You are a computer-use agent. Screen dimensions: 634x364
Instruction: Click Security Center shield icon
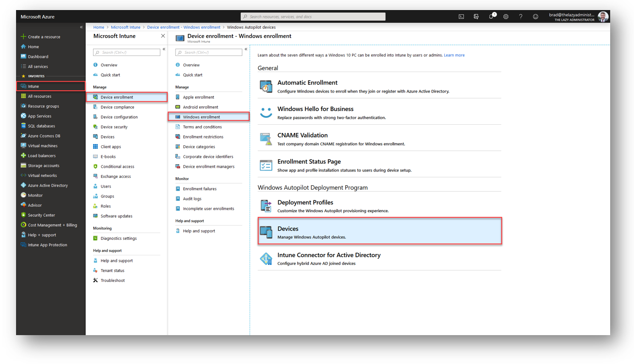[x=23, y=215]
